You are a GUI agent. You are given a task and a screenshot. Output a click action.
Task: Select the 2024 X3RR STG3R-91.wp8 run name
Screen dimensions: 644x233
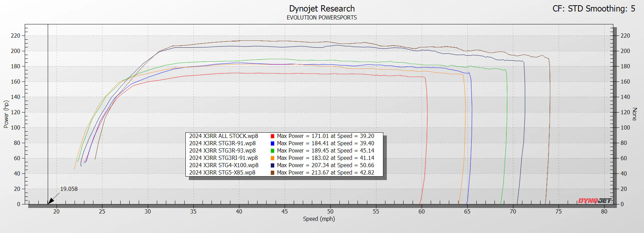point(222,143)
